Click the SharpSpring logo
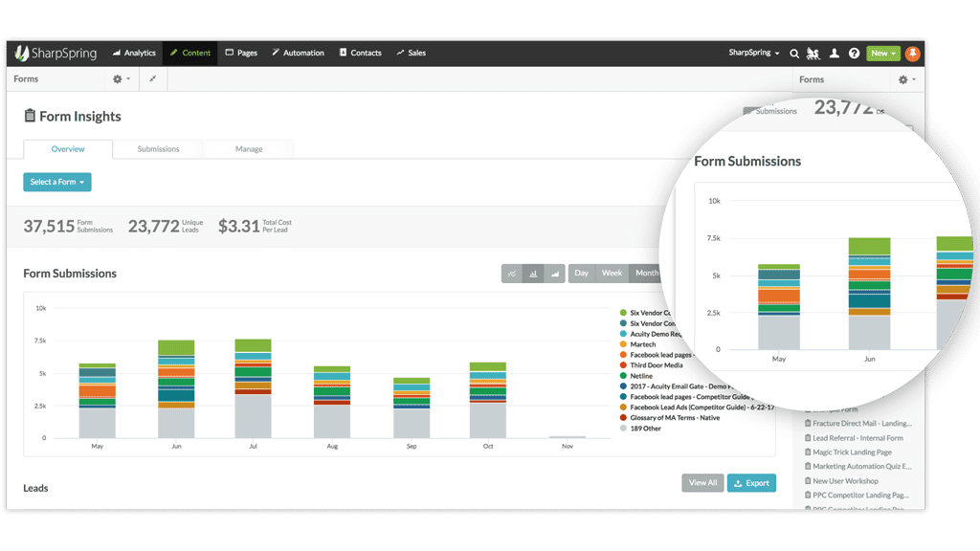This screenshot has width=980, height=551. click(56, 54)
